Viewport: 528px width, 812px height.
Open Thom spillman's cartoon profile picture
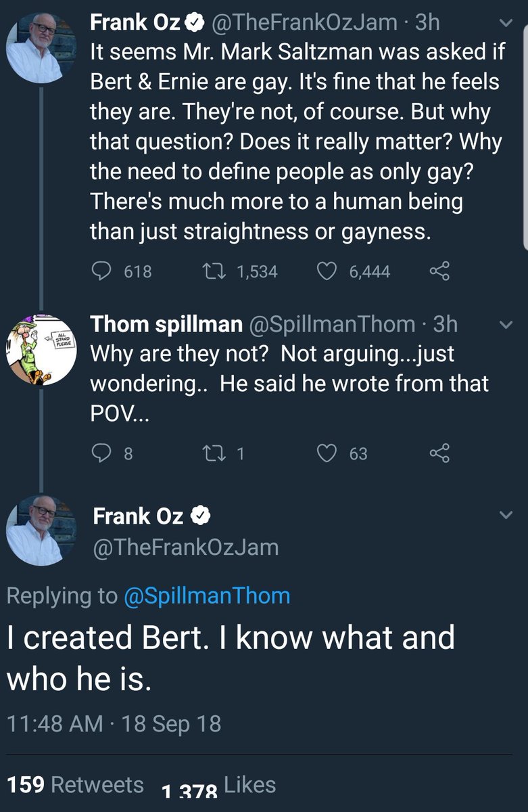(39, 352)
